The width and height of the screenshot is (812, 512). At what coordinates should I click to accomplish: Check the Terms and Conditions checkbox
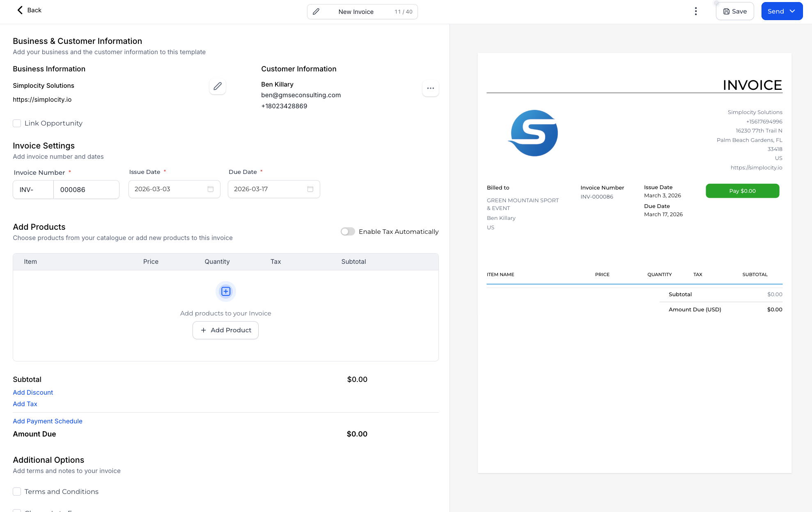17,491
